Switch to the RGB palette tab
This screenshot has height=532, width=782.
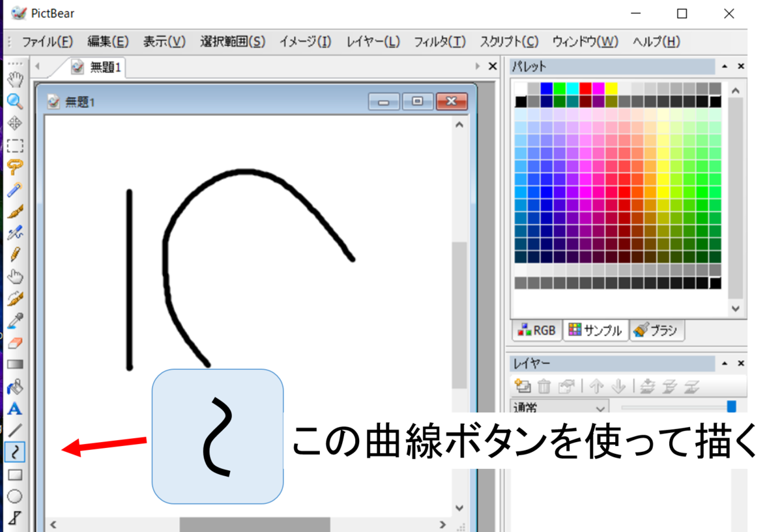click(536, 330)
